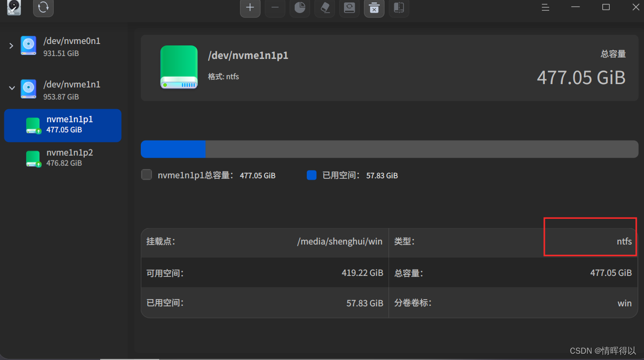Click the table '总容量:' label
The height and width of the screenshot is (360, 644).
point(408,273)
